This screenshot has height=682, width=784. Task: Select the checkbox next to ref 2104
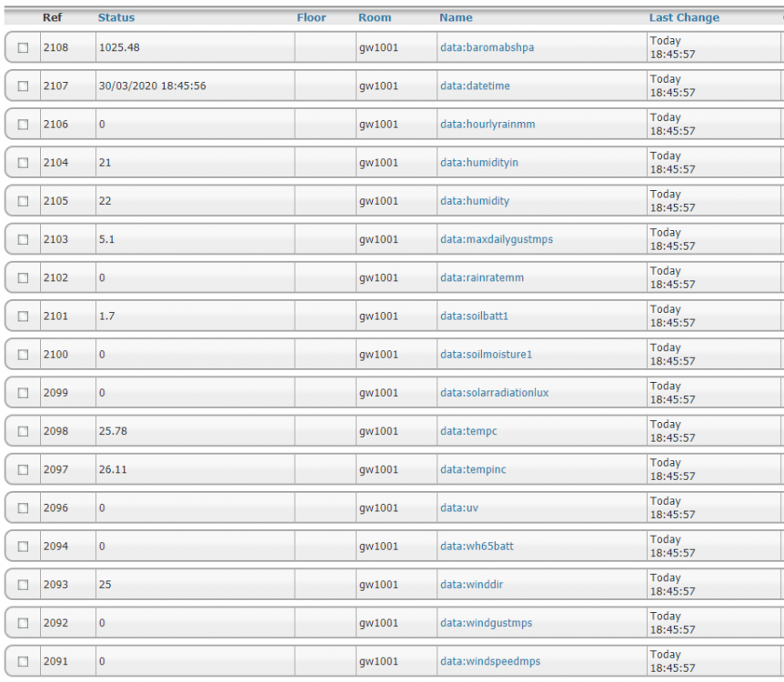[23, 163]
